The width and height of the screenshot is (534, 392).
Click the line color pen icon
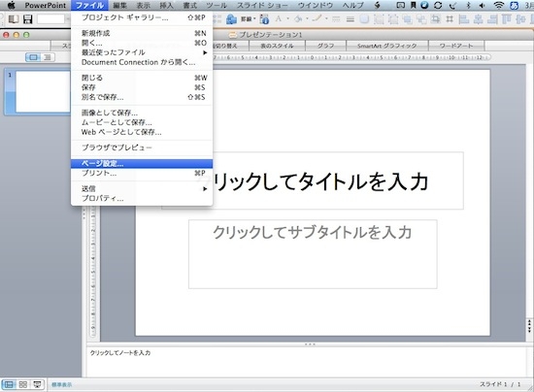317,18
